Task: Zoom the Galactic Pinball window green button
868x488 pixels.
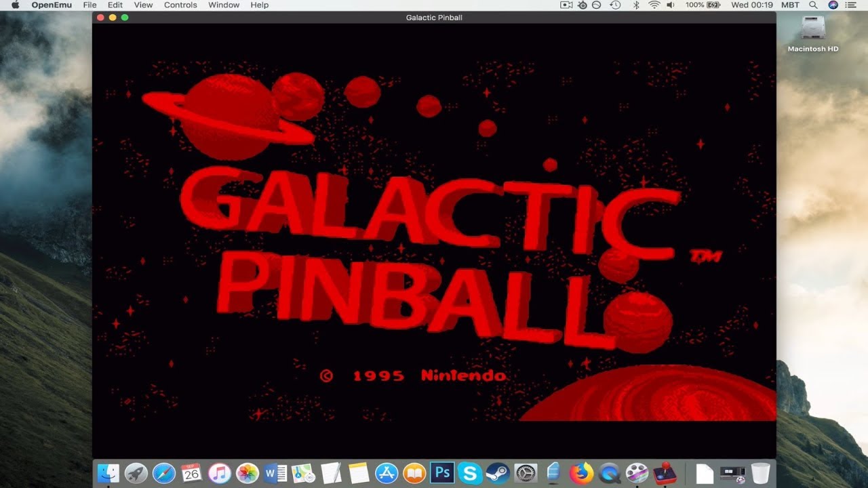Action: pyautogui.click(x=125, y=18)
